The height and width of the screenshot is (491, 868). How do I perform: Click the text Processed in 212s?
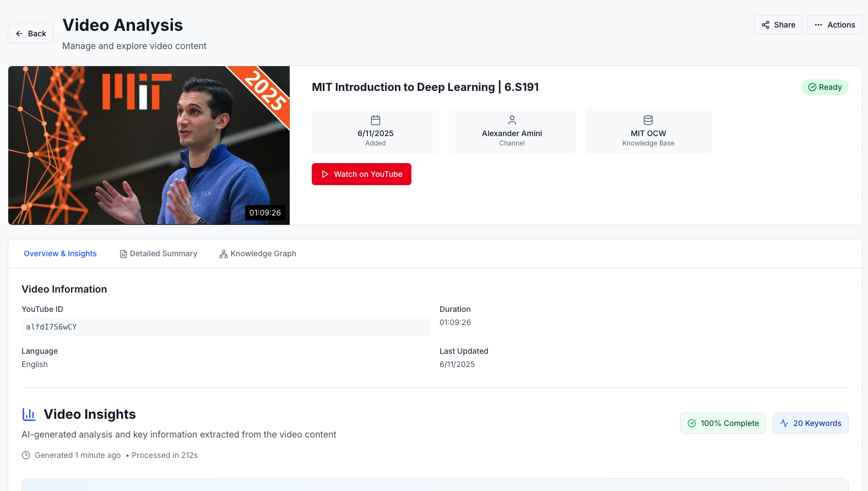pos(165,455)
